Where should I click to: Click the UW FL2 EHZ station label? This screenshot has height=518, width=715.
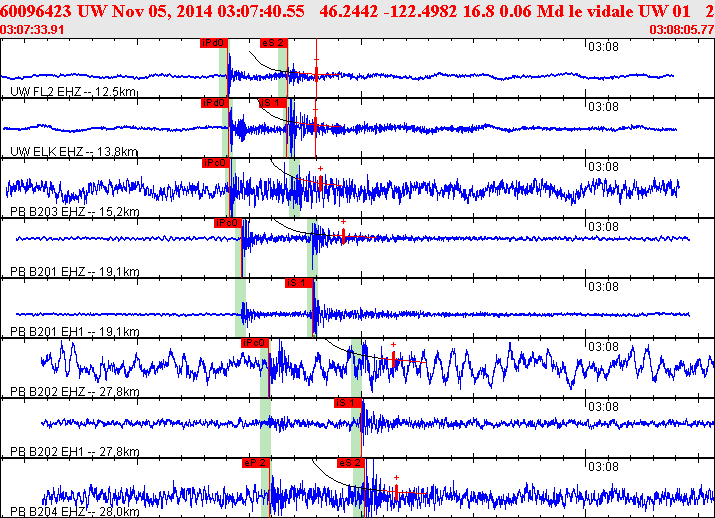coord(73,92)
